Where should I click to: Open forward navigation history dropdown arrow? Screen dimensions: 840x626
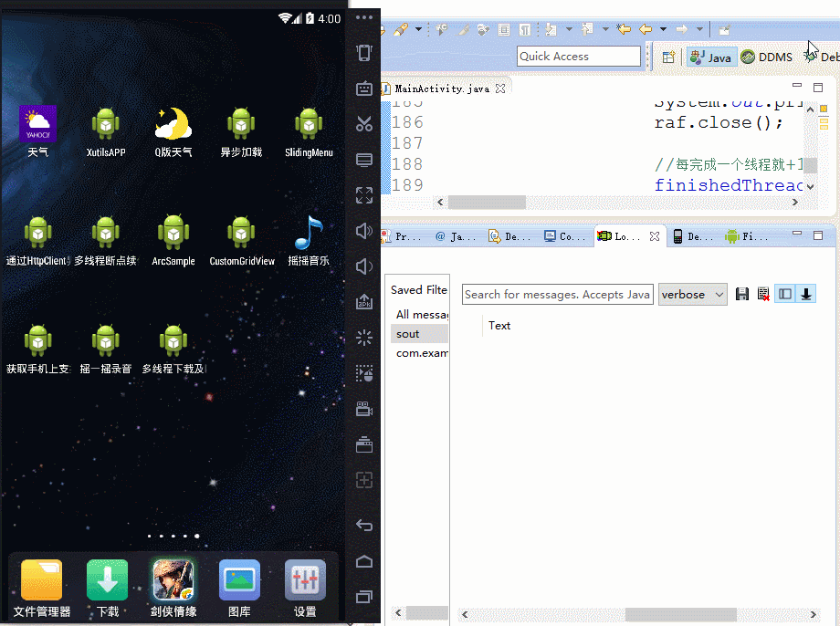699,29
